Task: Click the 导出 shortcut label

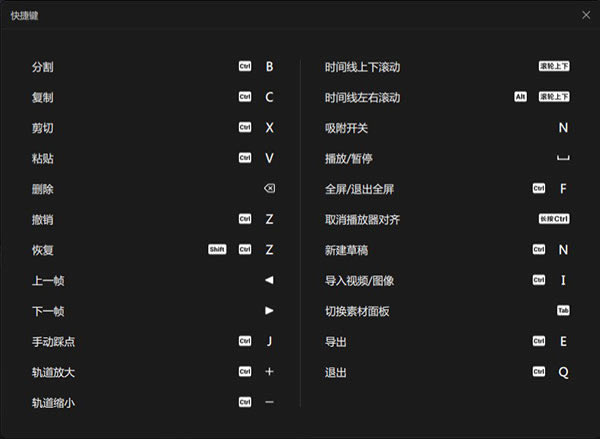Action: (x=336, y=342)
